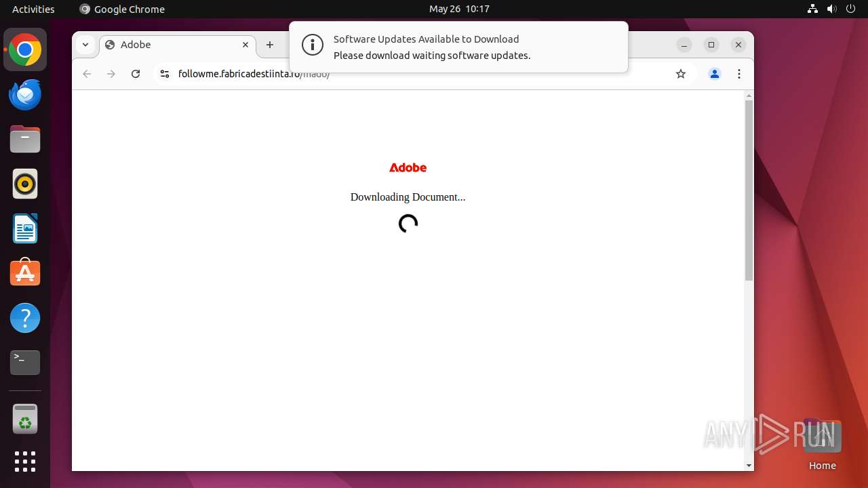
Task: Click the 'Downloading Document...' text
Action: pyautogui.click(x=408, y=197)
